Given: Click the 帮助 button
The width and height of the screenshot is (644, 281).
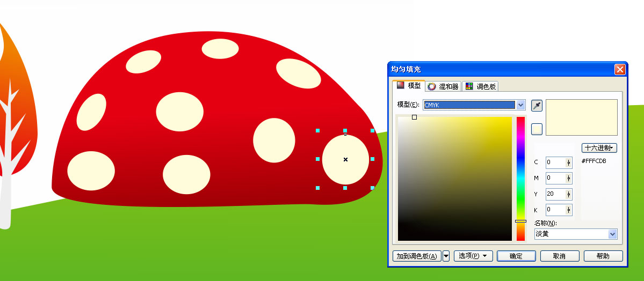Looking at the screenshot, I should [x=603, y=256].
